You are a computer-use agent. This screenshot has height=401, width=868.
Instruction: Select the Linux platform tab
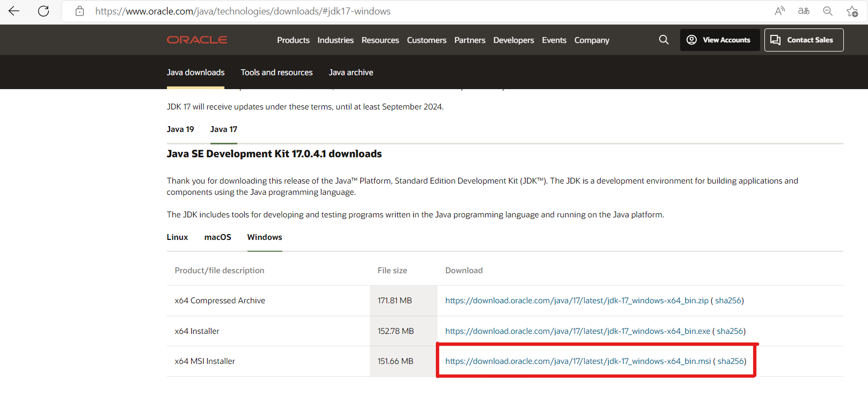(x=177, y=237)
